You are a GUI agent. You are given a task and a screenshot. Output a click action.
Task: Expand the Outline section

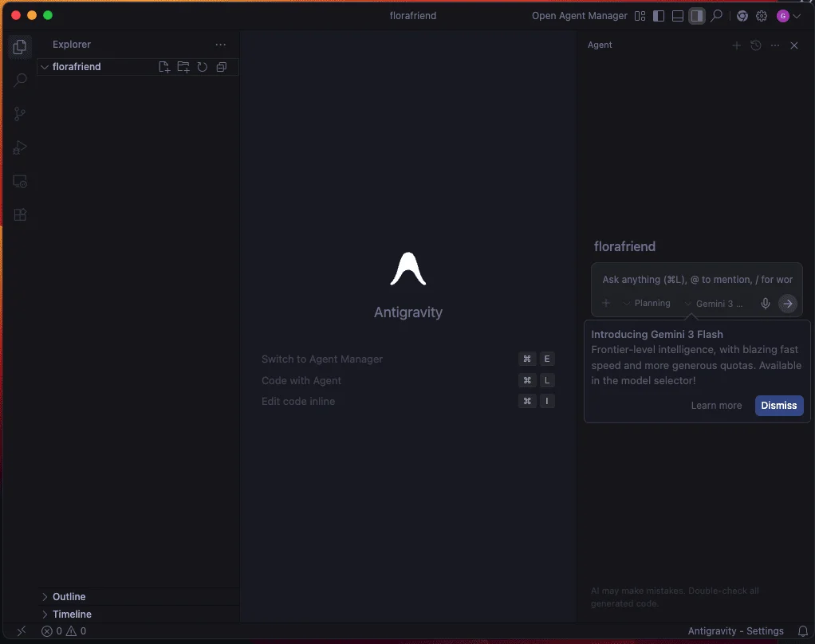[69, 597]
